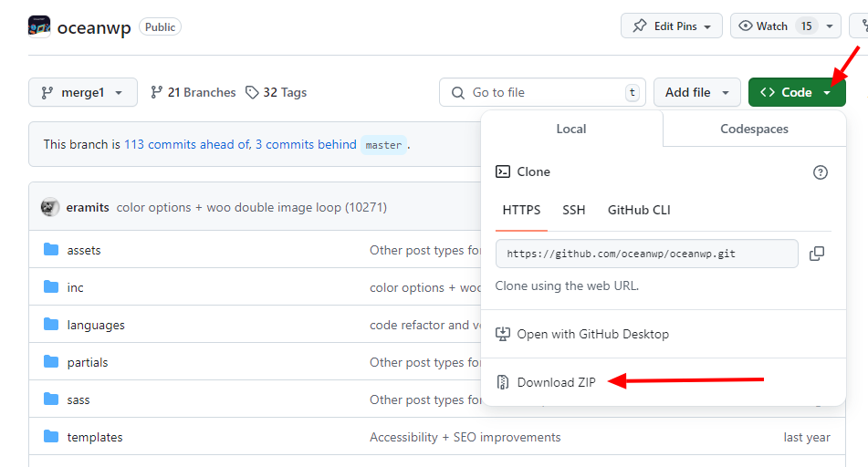Click the languages row code refactor commit
Viewport: 868px width, 467px height.
click(425, 326)
